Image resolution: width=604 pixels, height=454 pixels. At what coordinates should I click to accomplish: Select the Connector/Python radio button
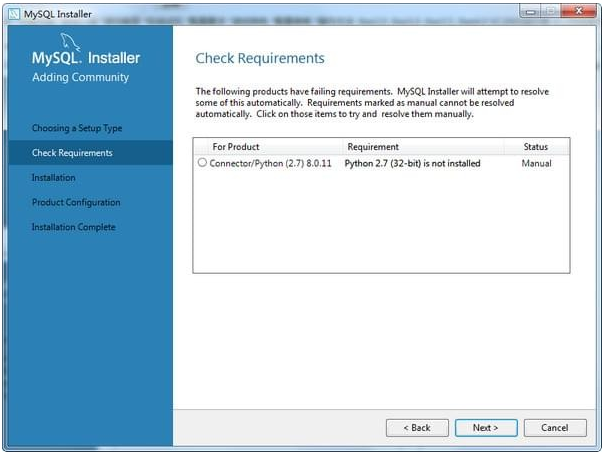click(203, 163)
